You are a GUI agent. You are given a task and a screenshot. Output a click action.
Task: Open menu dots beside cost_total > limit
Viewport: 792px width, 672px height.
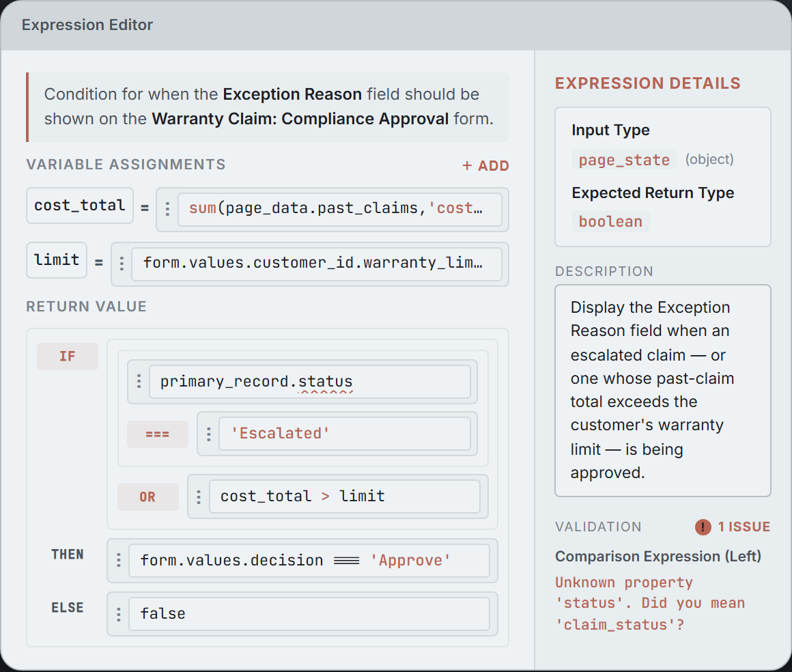click(x=199, y=496)
